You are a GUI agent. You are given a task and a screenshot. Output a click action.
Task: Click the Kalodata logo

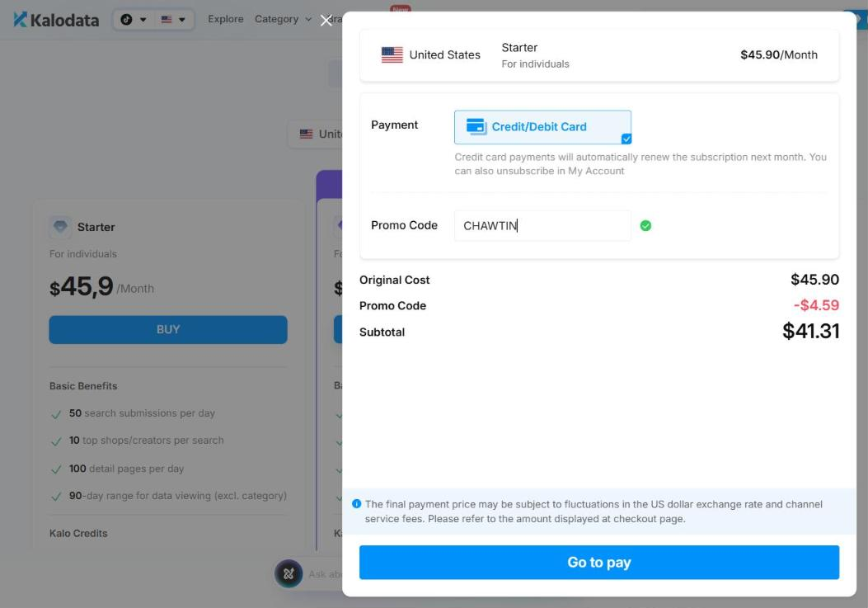56,20
